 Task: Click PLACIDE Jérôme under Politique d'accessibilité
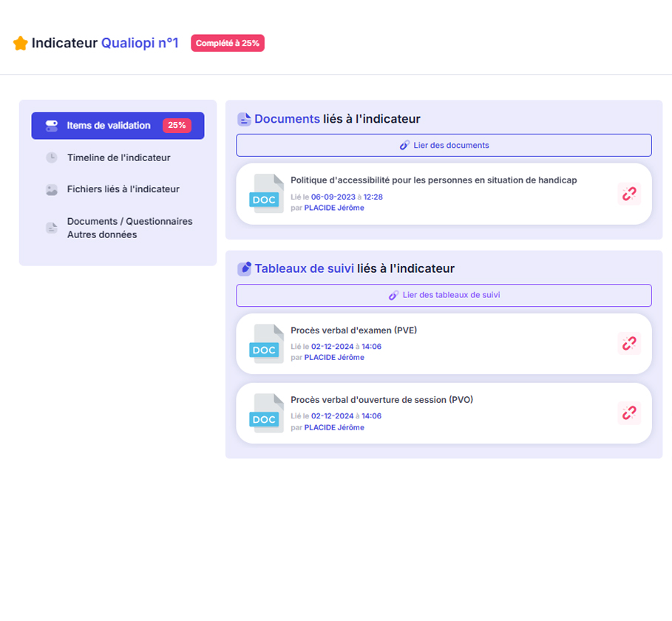click(334, 208)
